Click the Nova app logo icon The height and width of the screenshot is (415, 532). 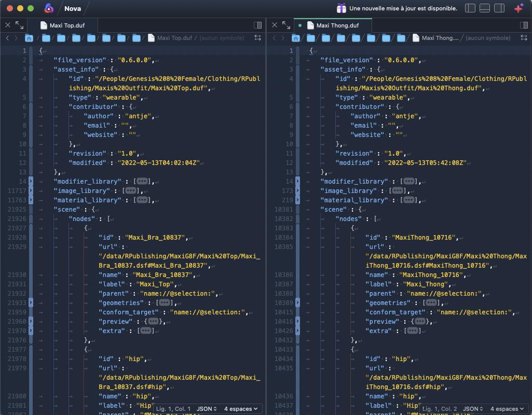(49, 8)
